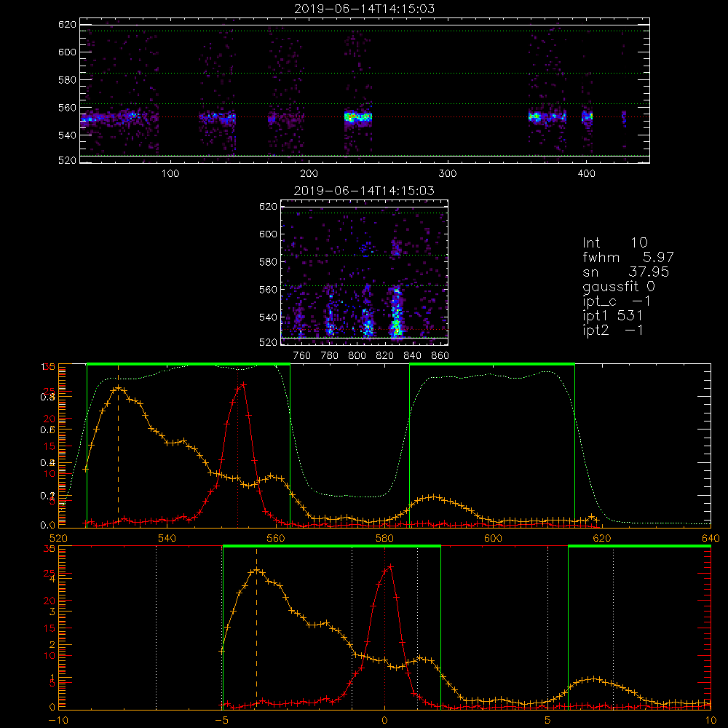Click the '-10' x-axis label of bottom plot
Viewport: 728px width, 728px height.
click(58, 721)
